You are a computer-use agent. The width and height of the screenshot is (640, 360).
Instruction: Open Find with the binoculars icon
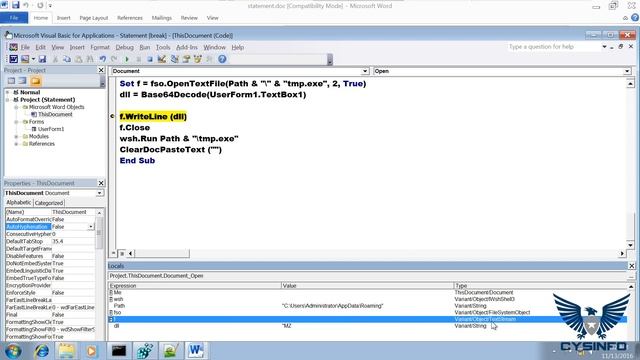pos(90,59)
